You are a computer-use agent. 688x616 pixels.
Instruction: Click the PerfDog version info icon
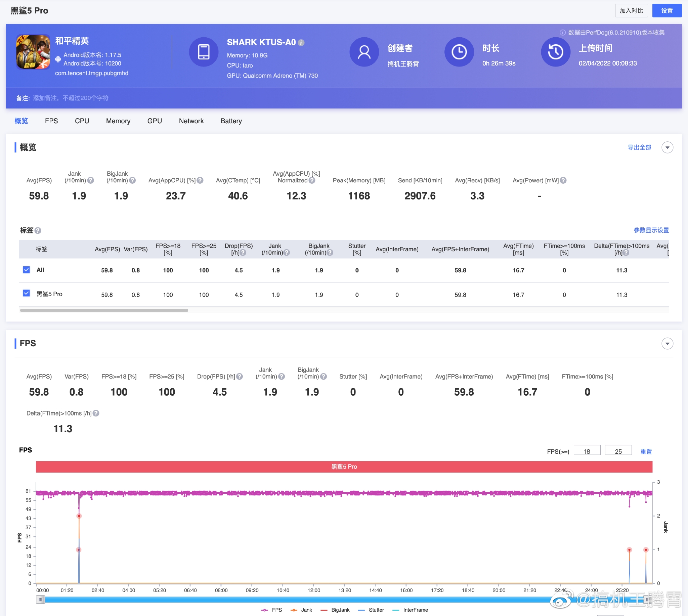[x=562, y=33]
